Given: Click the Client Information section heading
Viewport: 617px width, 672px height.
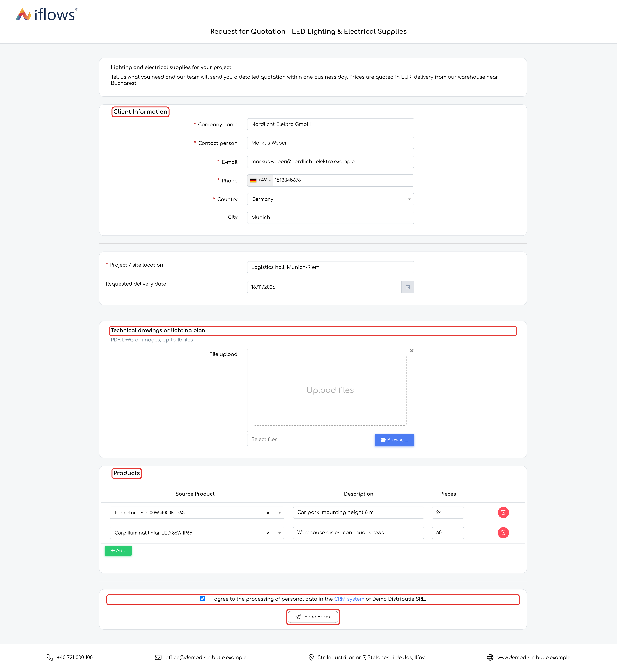Looking at the screenshot, I should (140, 112).
